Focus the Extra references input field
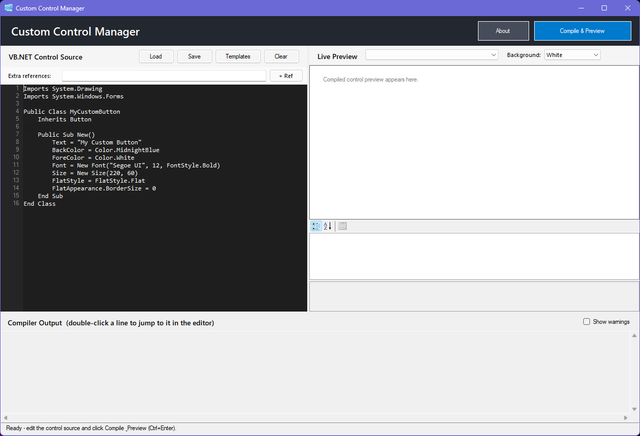 coord(164,76)
